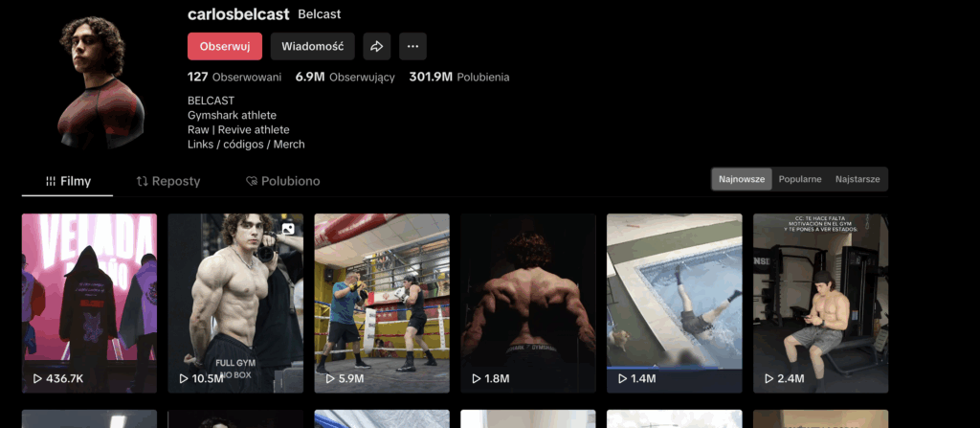Open the three-dots more options menu
Image resolution: width=980 pixels, height=428 pixels.
(x=412, y=46)
